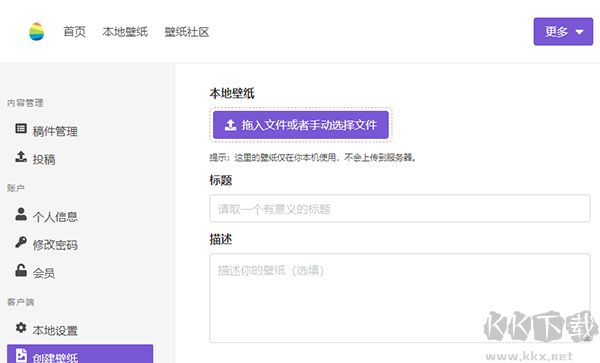Click the 客户端 section heading
Image resolution: width=600 pixels, height=363 pixels.
pos(21,302)
